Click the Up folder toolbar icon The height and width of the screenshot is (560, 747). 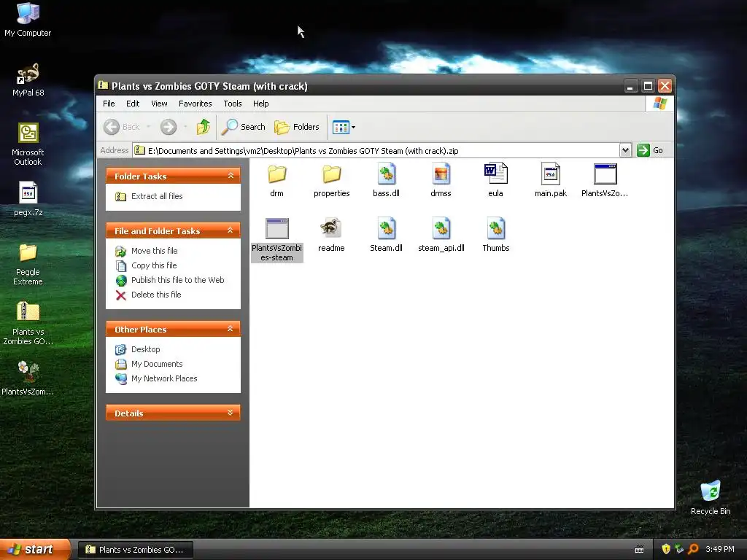[x=204, y=127]
